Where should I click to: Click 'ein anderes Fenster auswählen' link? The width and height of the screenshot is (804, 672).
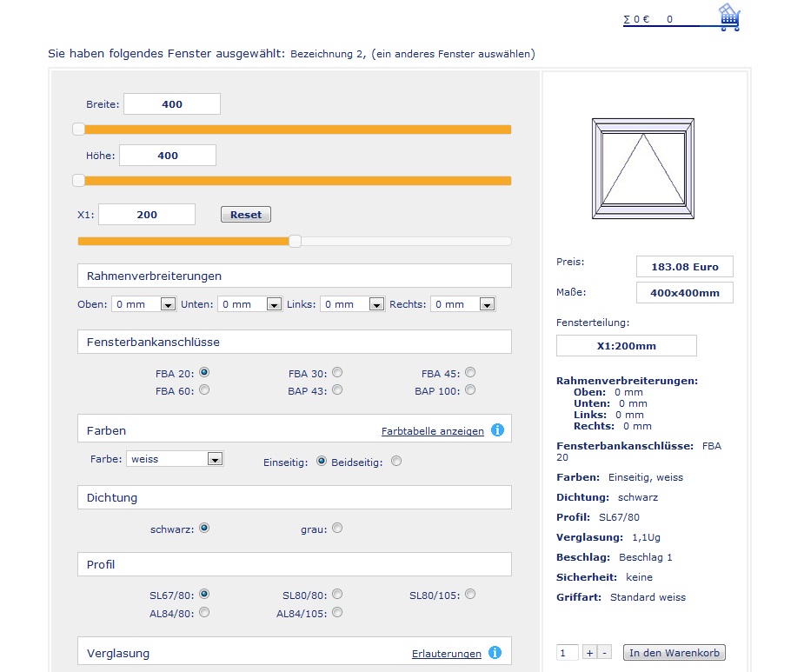tap(453, 54)
